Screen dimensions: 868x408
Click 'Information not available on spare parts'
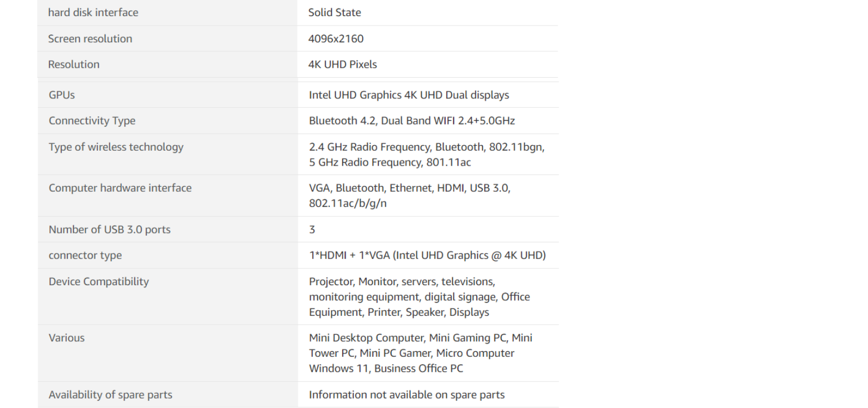click(x=407, y=395)
